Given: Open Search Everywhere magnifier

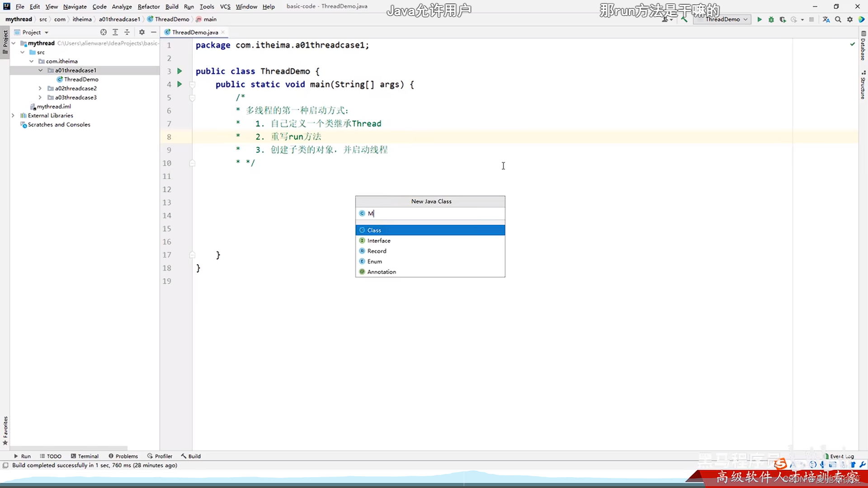Looking at the screenshot, I should point(838,19).
